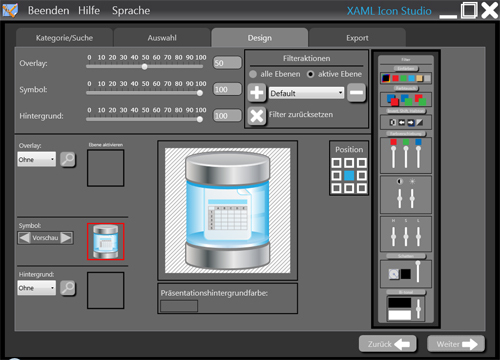Pick the light blue Einfärben color swatch
The image size is (500, 360).
(x=412, y=78)
